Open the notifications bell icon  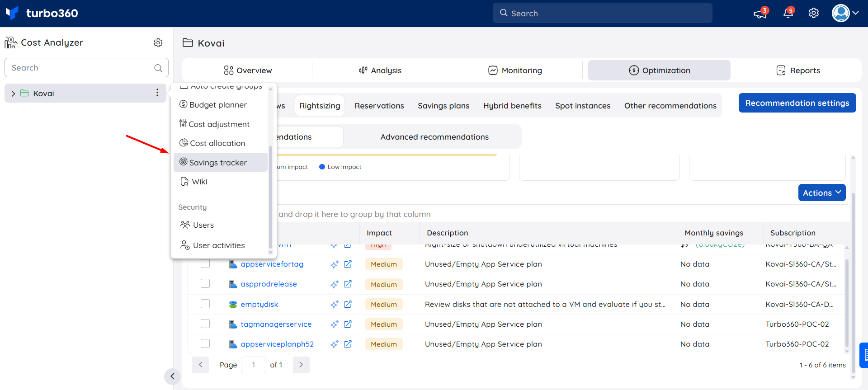pyautogui.click(x=788, y=13)
